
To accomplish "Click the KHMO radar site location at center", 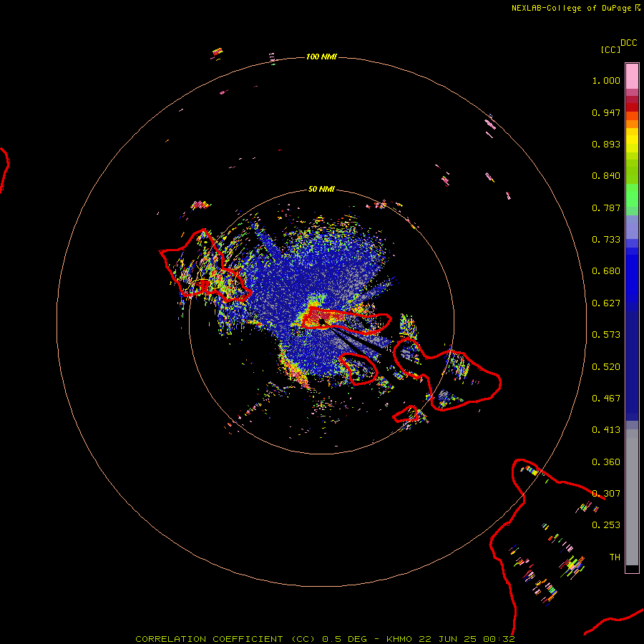I will 323,322.
